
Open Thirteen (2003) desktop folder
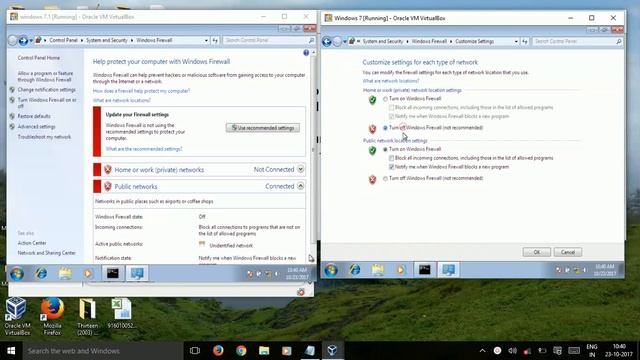pos(87,316)
